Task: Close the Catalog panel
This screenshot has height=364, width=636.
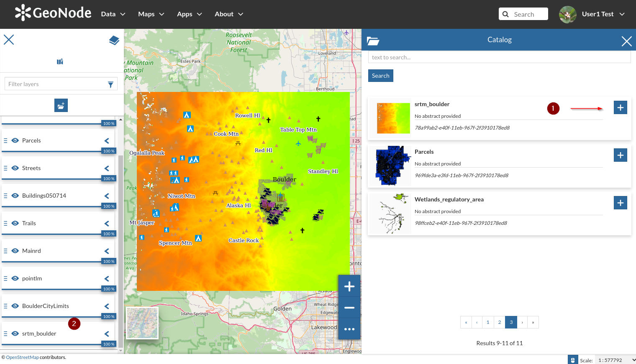Action: click(x=626, y=41)
